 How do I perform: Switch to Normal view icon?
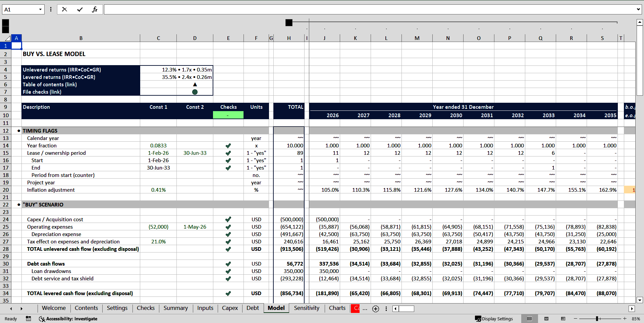529,319
